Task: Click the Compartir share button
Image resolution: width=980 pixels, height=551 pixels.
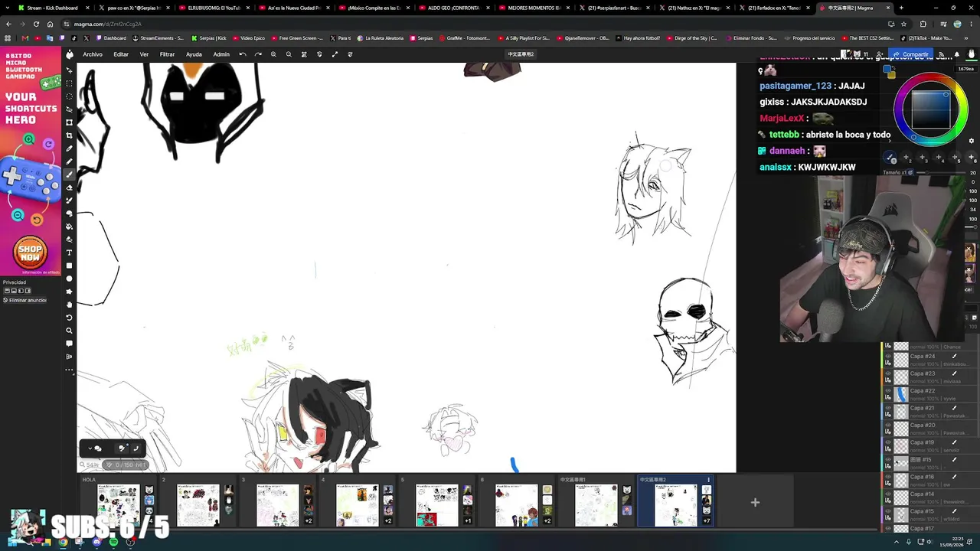Action: coord(912,54)
